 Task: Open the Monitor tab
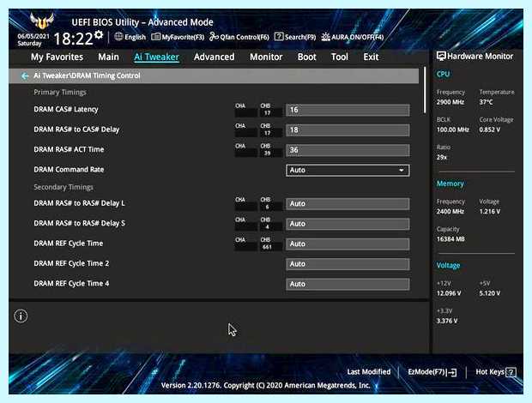click(266, 57)
